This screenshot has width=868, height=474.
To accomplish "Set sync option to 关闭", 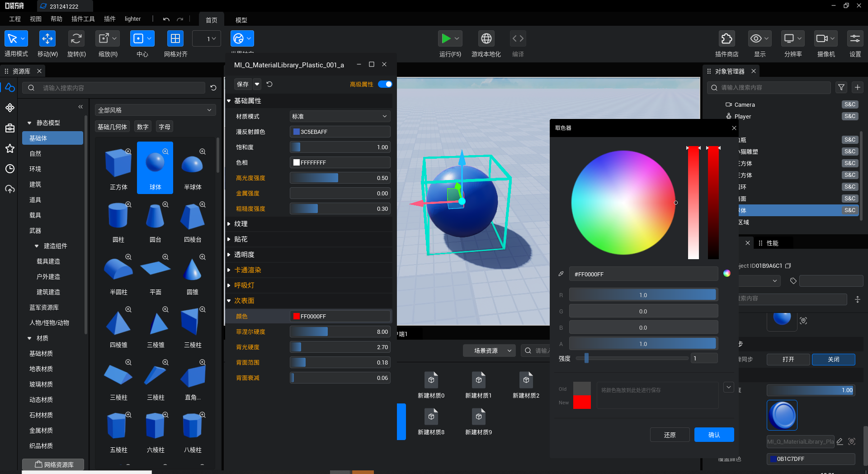I will click(x=834, y=359).
